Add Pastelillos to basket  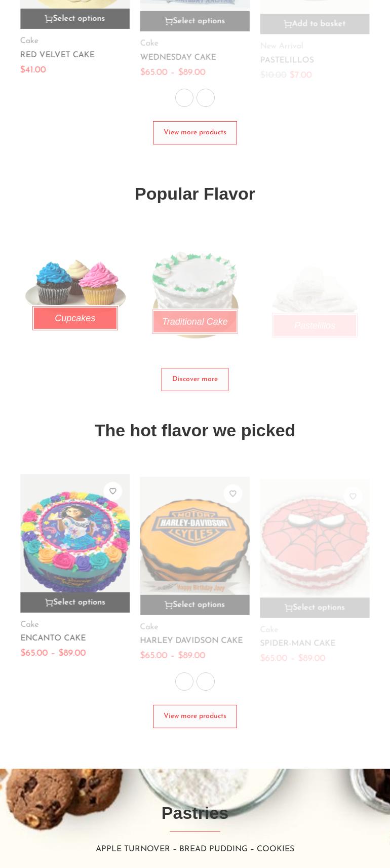pos(315,24)
